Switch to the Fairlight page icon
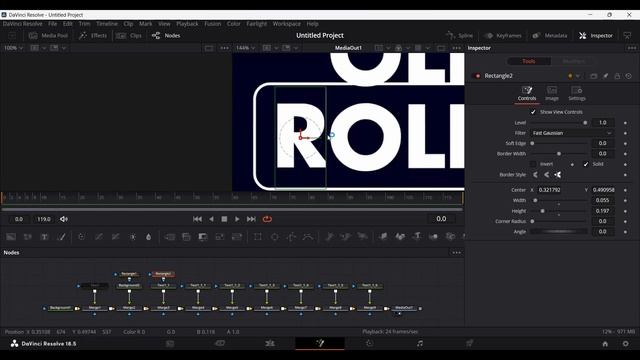Screen dimensions: 640x360 coord(420,343)
